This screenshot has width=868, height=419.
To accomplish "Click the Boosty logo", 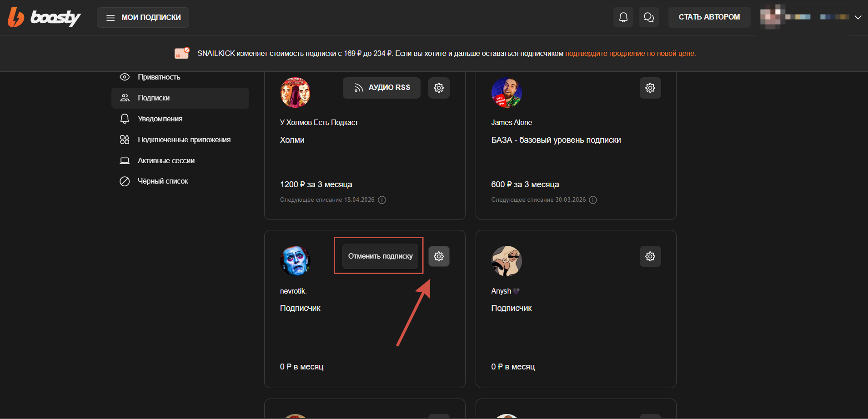I will click(44, 17).
